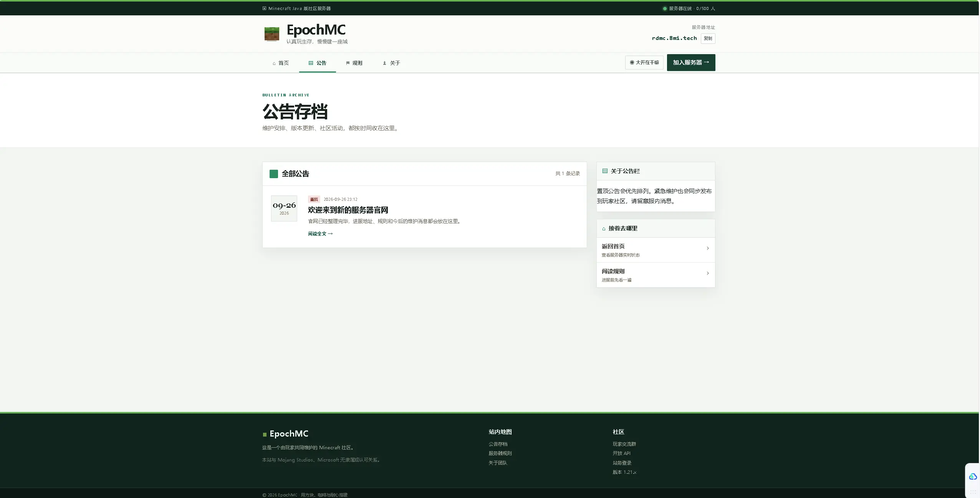Open the 首页 navigation tab
The width and height of the screenshot is (980, 498).
click(x=281, y=63)
